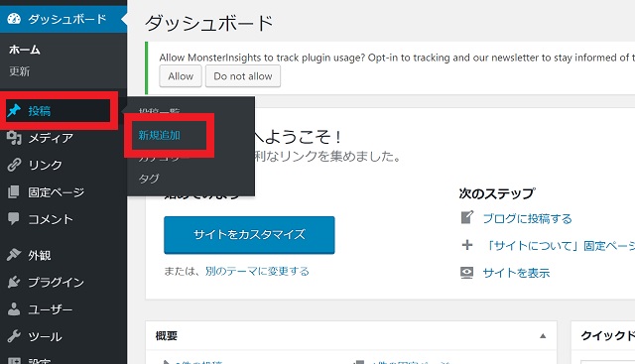Click the Pages (固定ページ) icon
635x364 pixels.
(x=14, y=192)
